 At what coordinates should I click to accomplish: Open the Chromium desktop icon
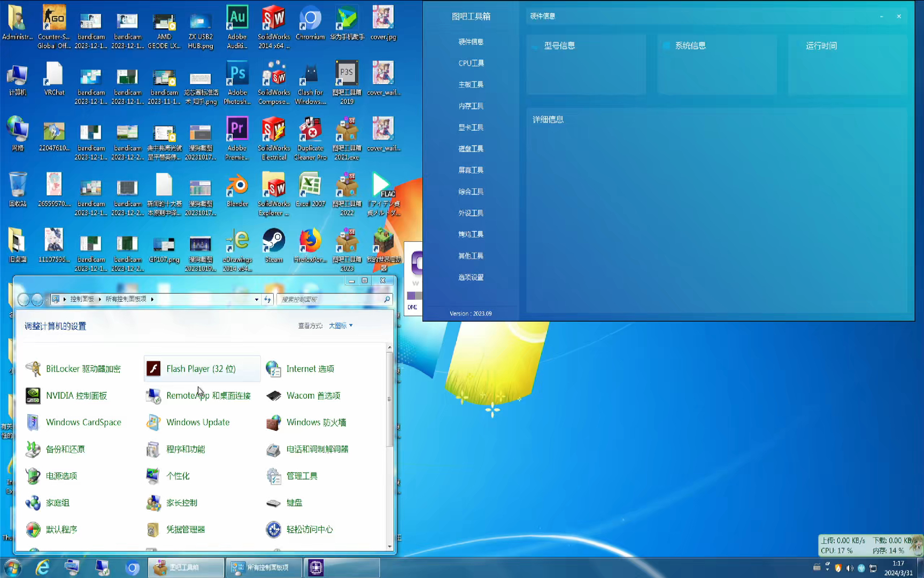pyautogui.click(x=310, y=23)
